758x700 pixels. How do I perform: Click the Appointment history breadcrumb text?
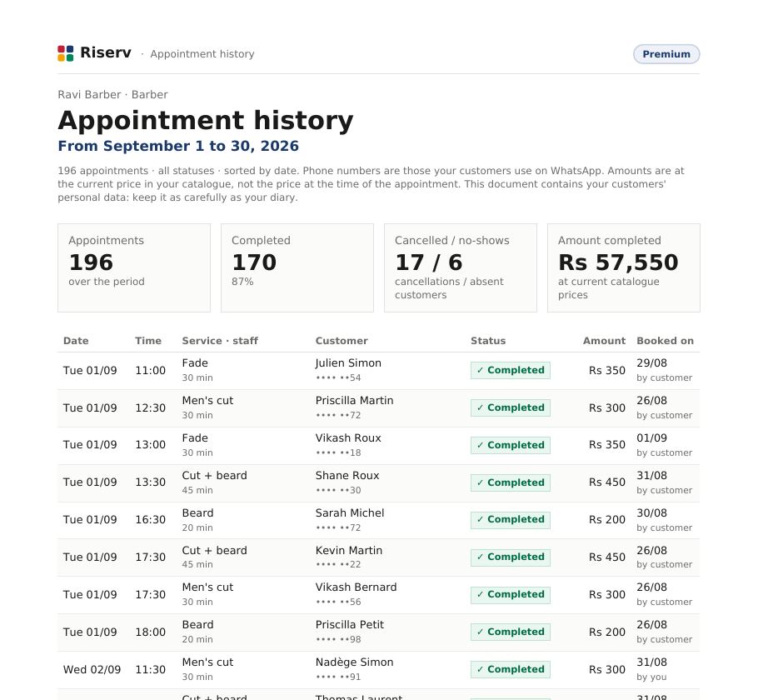[x=202, y=53]
